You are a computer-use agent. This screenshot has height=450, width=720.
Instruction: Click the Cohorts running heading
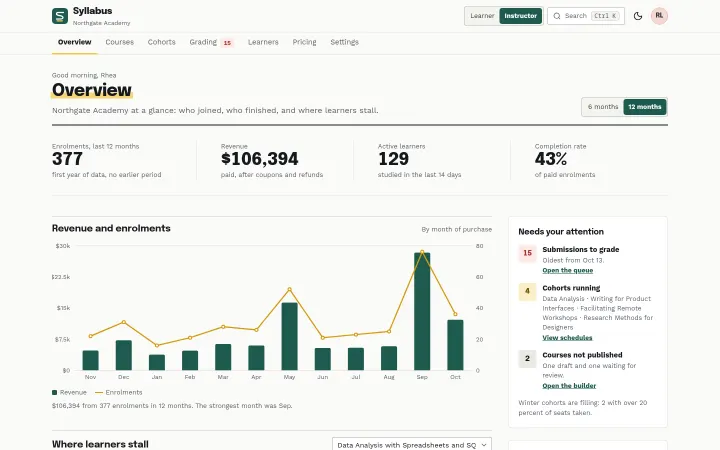point(571,288)
